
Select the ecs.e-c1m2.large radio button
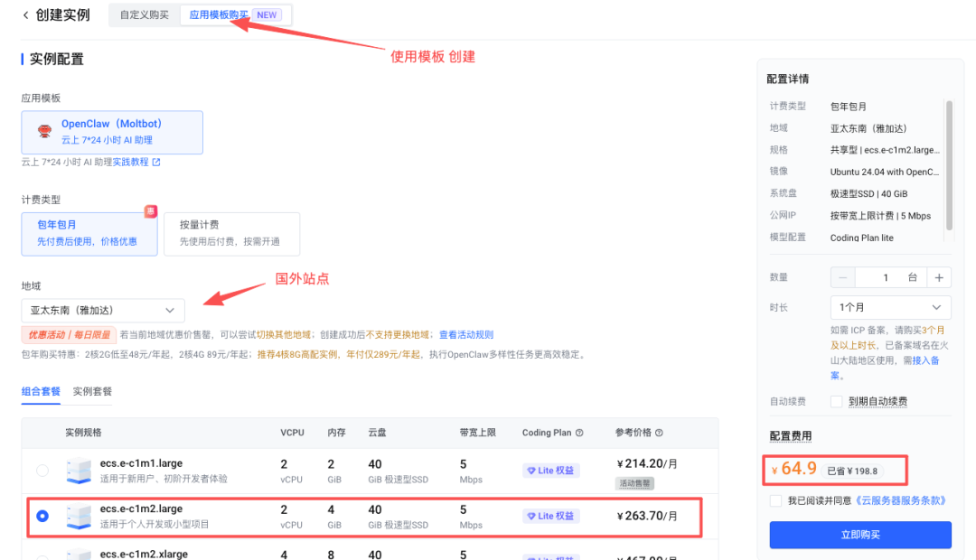[x=42, y=516]
